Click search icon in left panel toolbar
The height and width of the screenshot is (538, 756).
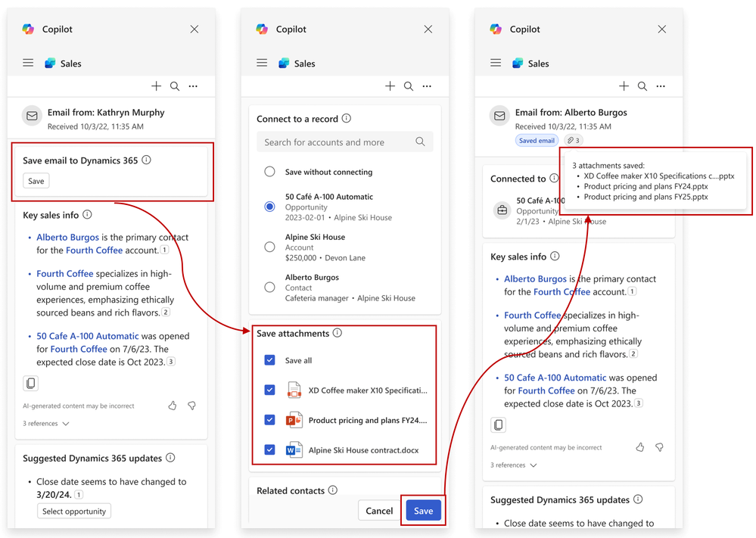coord(175,86)
